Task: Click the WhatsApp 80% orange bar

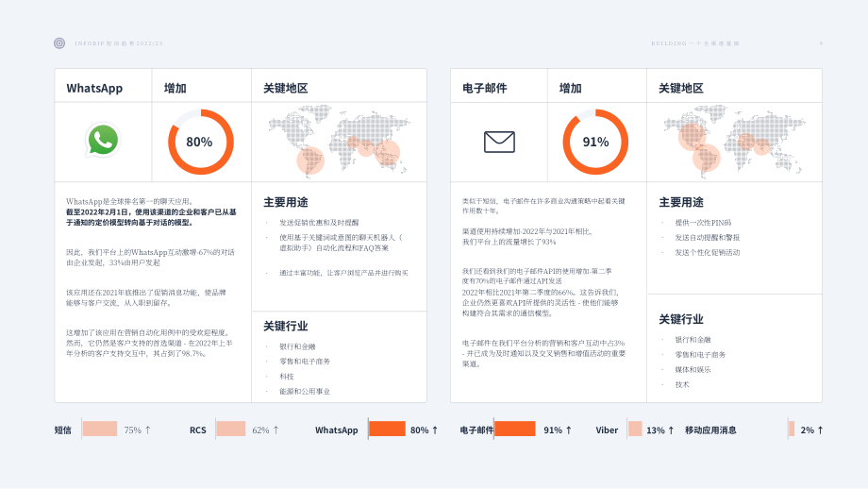Action: click(x=387, y=430)
